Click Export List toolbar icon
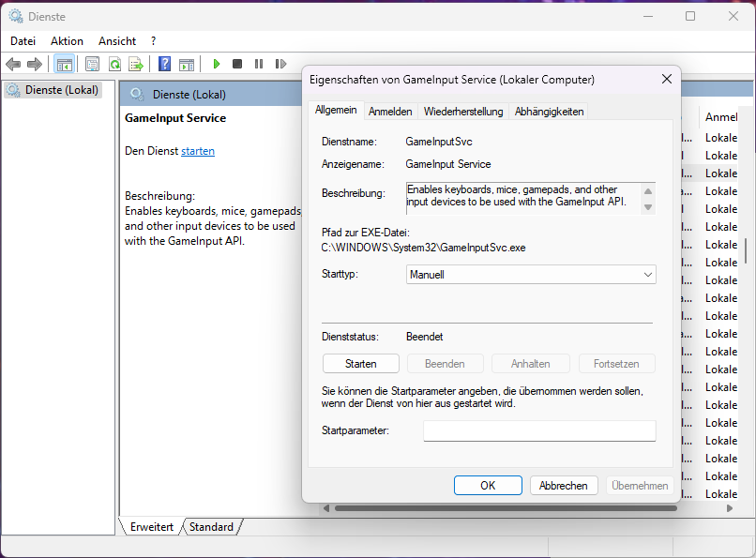Screen dimensions: 756x558 (x=136, y=64)
